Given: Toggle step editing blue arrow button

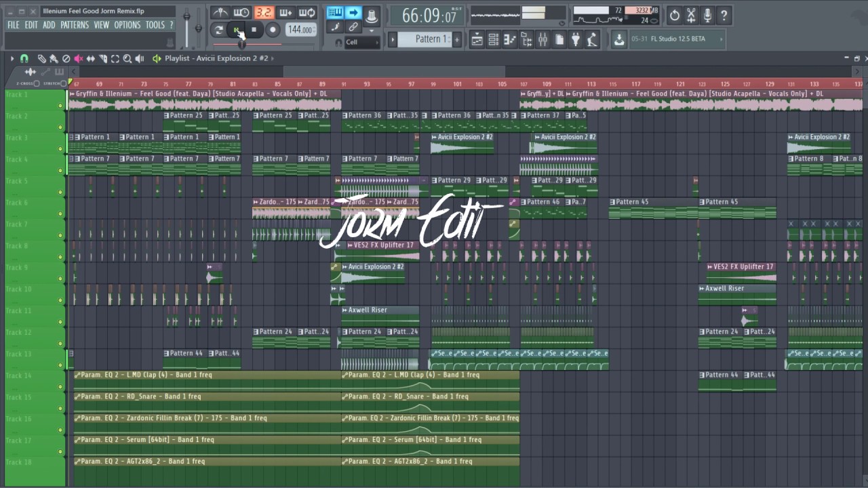Looking at the screenshot, I should 353,12.
